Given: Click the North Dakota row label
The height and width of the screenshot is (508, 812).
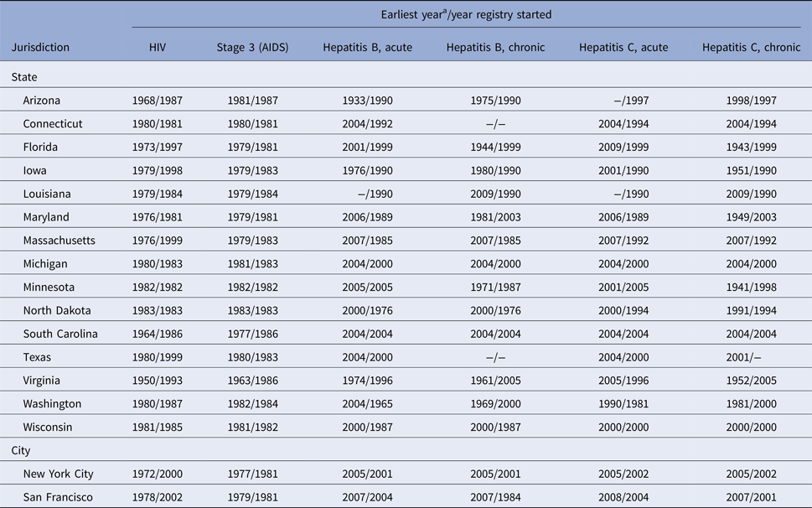Looking at the screenshot, I should pyautogui.click(x=57, y=310).
